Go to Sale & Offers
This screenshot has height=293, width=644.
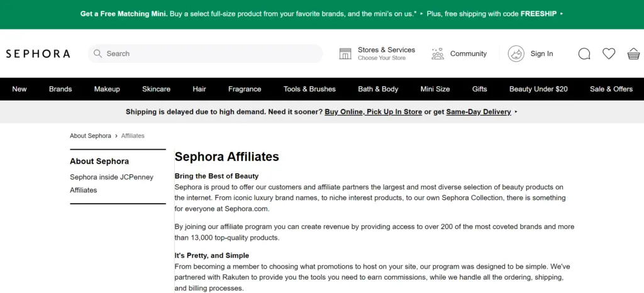(611, 89)
